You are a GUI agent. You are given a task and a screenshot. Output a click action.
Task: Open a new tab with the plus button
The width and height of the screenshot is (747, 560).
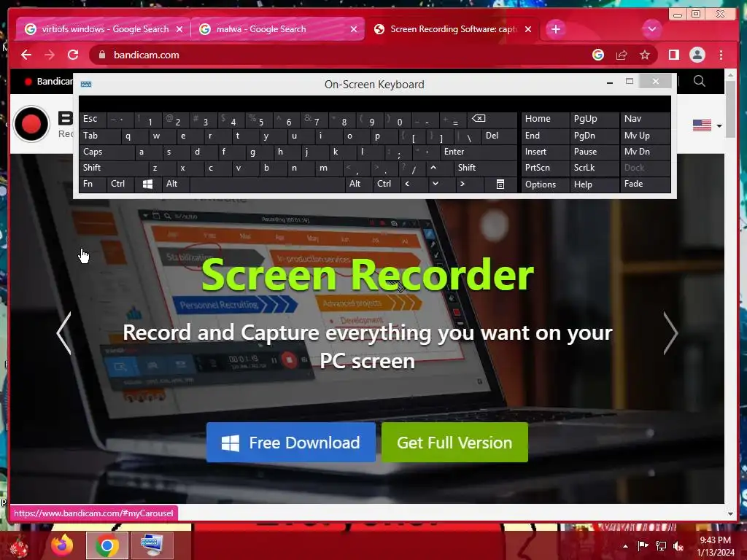555,29
